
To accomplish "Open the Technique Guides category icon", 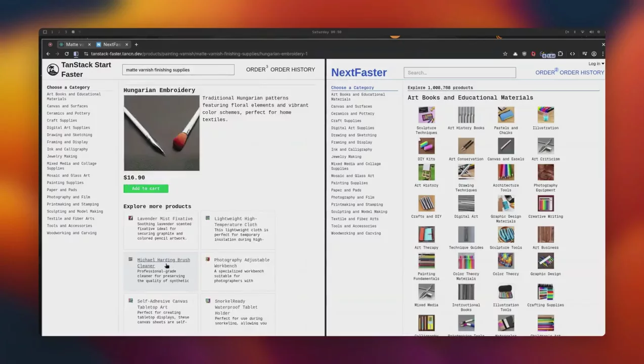I will (x=466, y=235).
